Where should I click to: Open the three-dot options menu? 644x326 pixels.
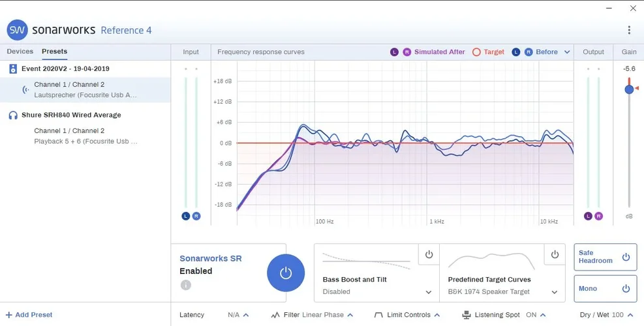pyautogui.click(x=629, y=30)
